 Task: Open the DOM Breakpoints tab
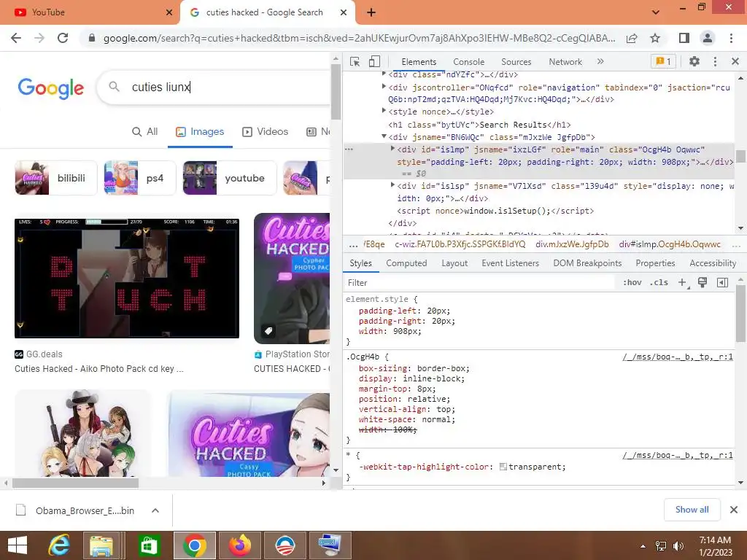587,263
